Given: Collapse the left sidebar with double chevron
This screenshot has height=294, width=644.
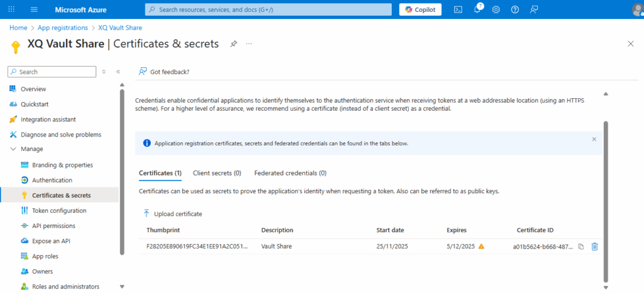Looking at the screenshot, I should [x=118, y=72].
